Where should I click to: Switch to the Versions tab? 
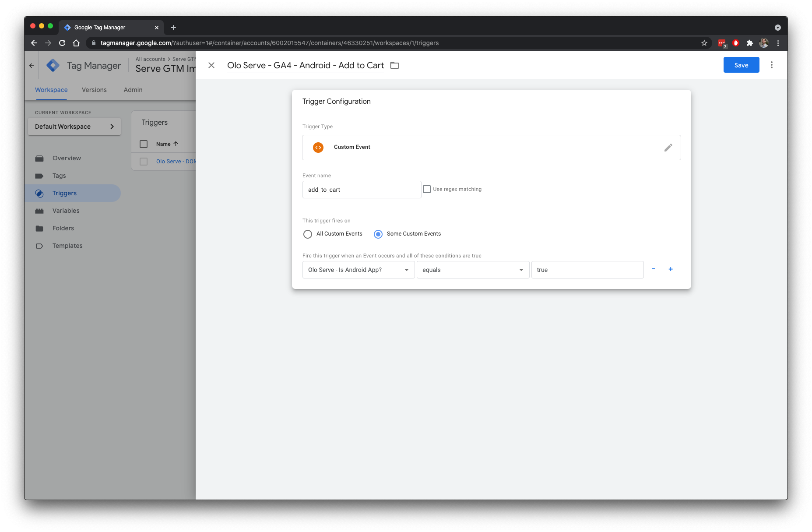(x=94, y=90)
